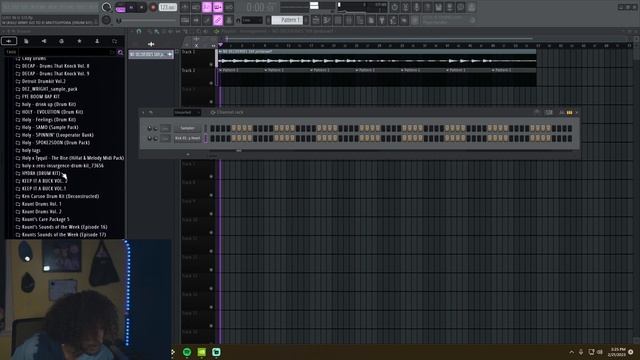Click the song position slider at top
The image size is (640, 360).
click(307, 5)
